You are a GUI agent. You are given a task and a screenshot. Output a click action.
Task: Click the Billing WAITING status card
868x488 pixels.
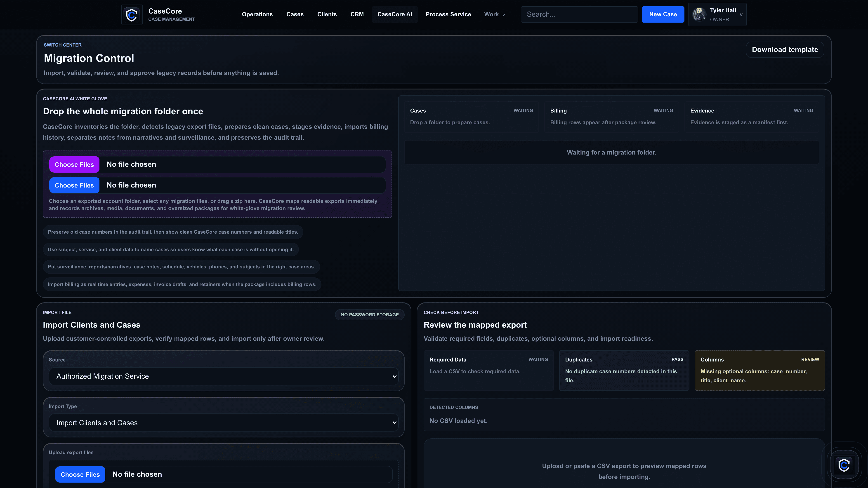pos(611,117)
